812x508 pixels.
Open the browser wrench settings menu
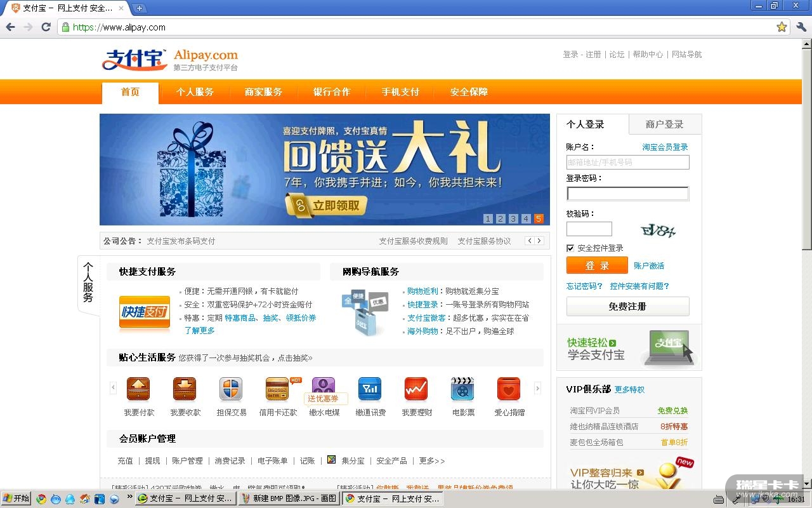pyautogui.click(x=801, y=27)
